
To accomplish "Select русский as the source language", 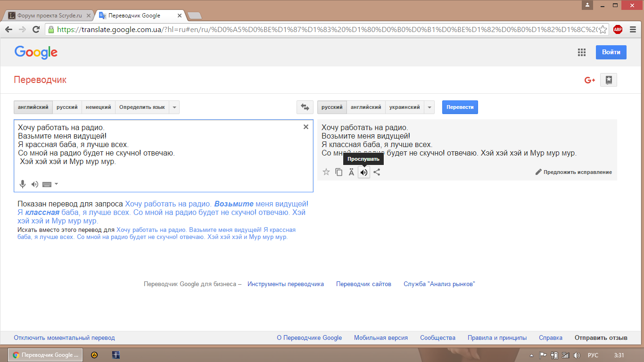I will point(67,107).
